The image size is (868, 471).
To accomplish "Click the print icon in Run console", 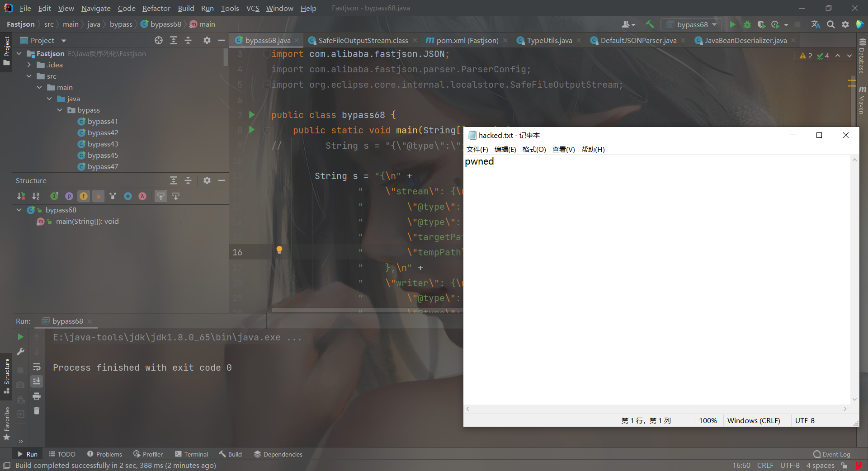I will pos(37,396).
